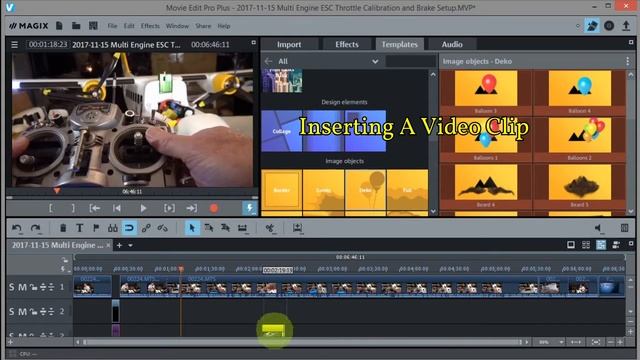This screenshot has height=360, width=640.
Task: Zoom out the timeline with the minus button
Action: (x=610, y=342)
